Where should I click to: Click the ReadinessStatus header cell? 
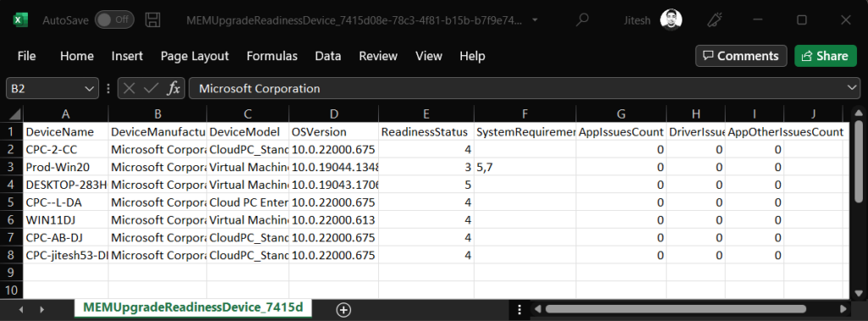click(x=426, y=132)
